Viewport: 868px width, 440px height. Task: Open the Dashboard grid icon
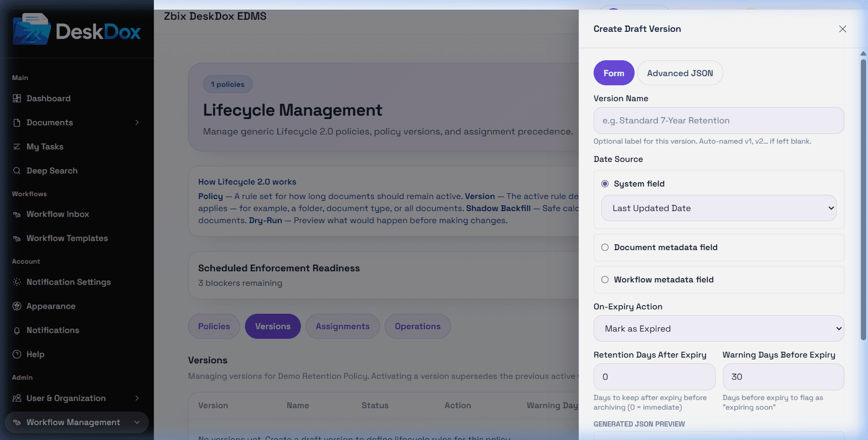17,98
